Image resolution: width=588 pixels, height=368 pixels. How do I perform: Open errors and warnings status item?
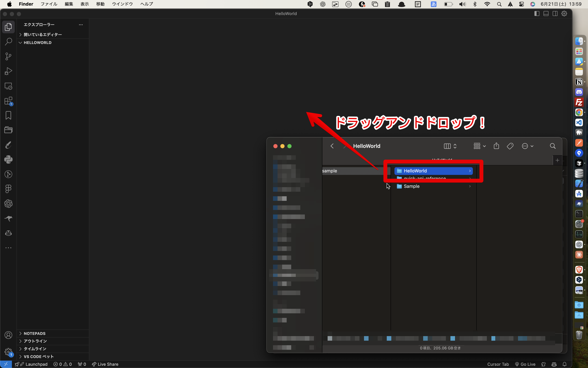point(63,364)
